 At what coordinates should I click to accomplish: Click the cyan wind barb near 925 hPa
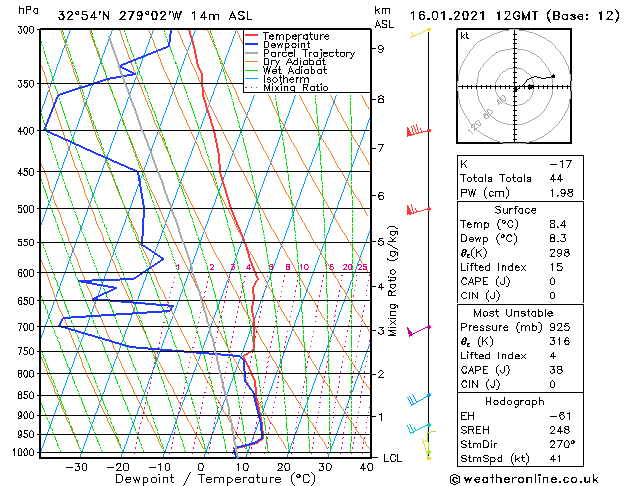[x=418, y=428]
